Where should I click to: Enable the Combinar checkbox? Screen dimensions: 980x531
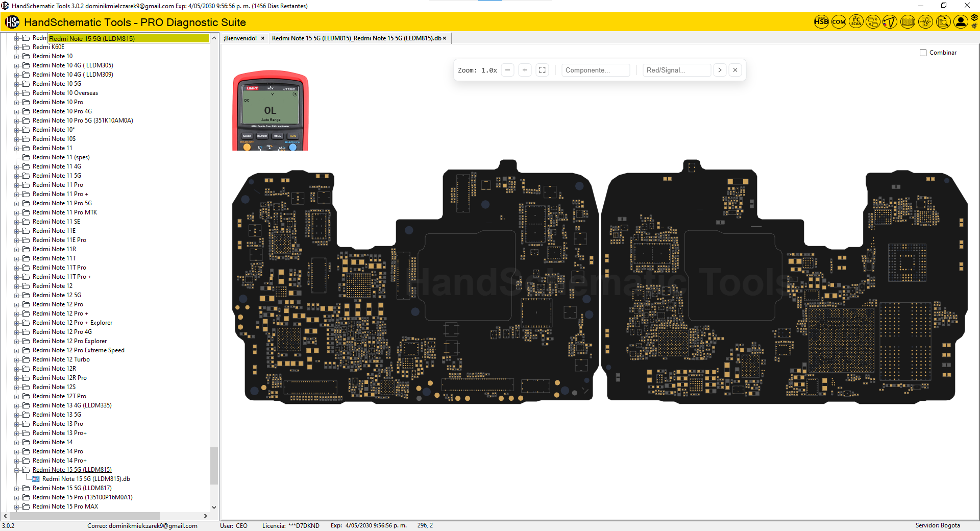click(923, 53)
